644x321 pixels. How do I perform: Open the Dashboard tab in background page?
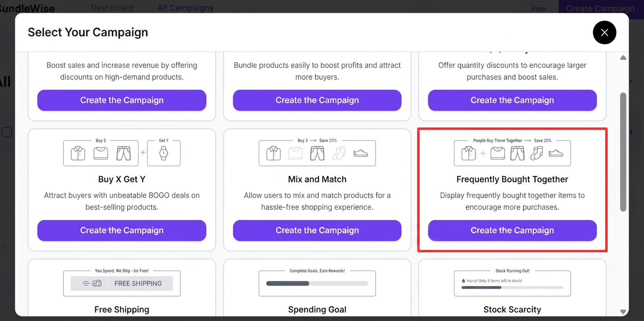coord(112,8)
